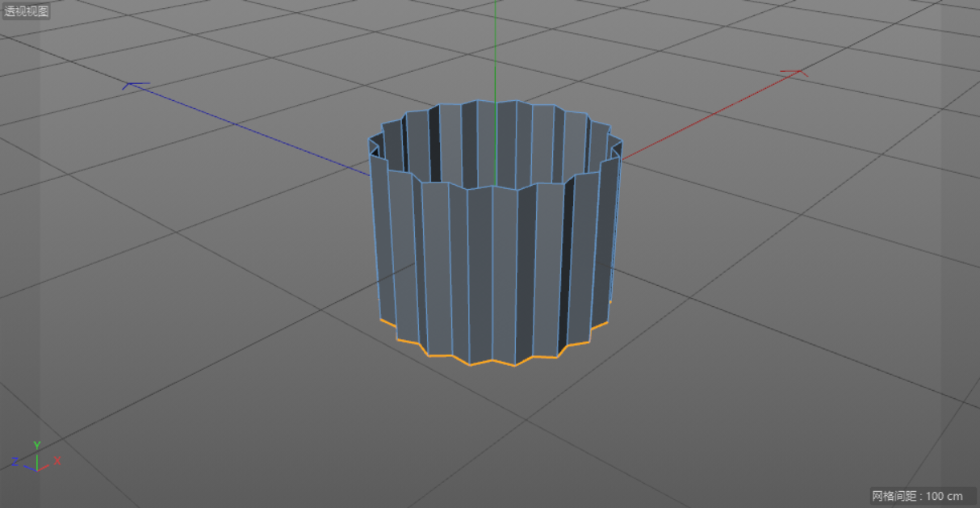Screen dimensions: 980x508
Task: Click the blue Z axis arrowhead
Action: (x=136, y=85)
